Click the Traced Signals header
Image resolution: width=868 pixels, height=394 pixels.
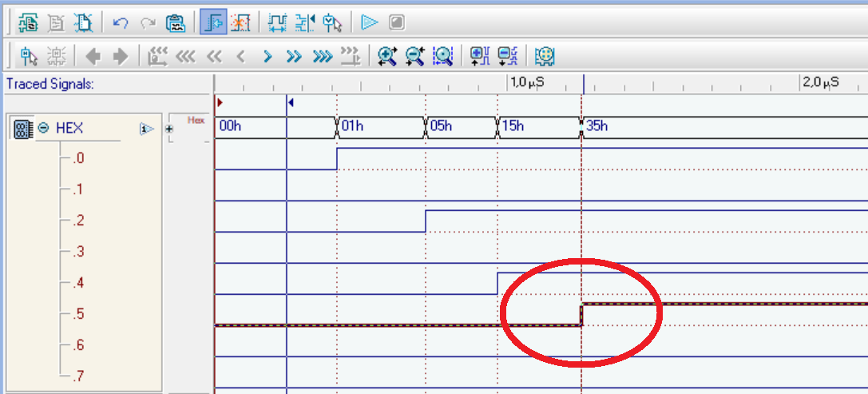click(50, 84)
